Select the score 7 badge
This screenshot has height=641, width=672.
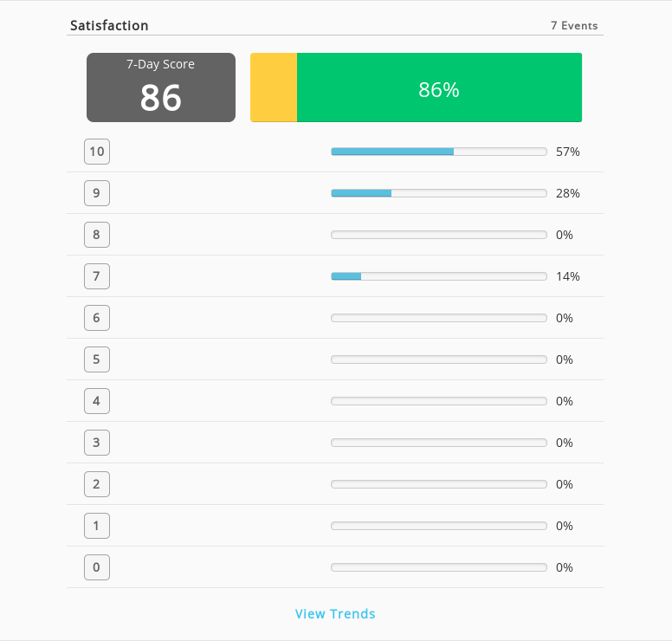[x=97, y=276]
